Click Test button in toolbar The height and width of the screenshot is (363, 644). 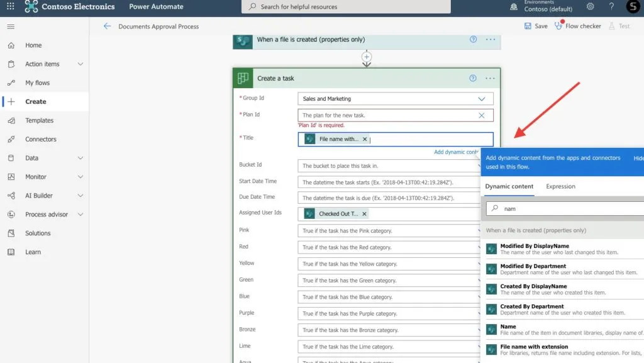619,26
